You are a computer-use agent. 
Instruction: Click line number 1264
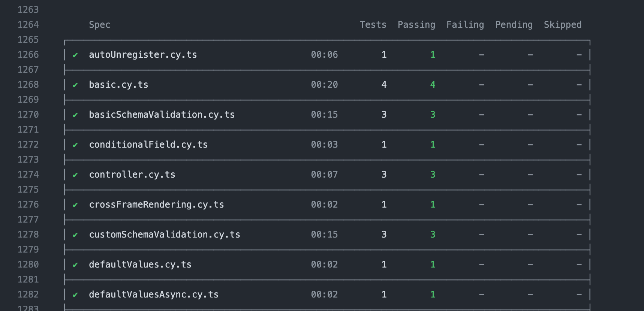[28, 25]
